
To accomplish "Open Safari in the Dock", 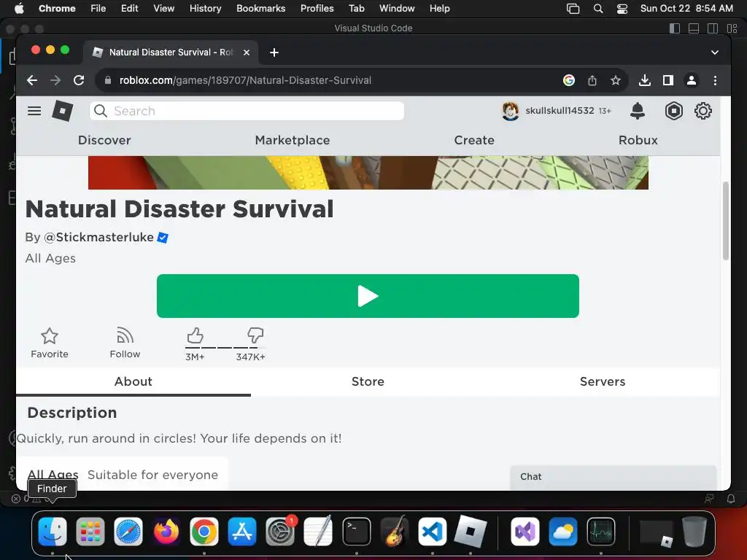I will coord(128,532).
